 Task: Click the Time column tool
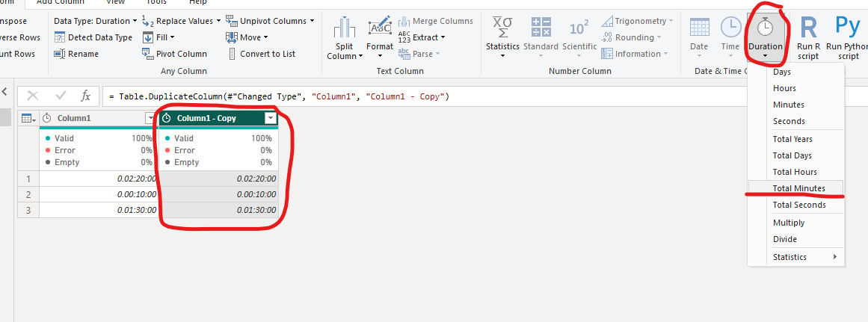click(x=730, y=37)
